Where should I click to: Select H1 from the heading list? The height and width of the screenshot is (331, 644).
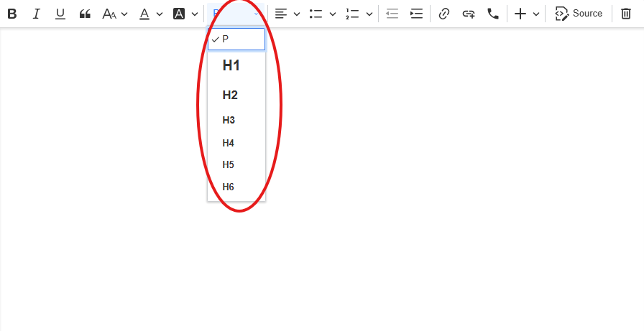(x=231, y=65)
